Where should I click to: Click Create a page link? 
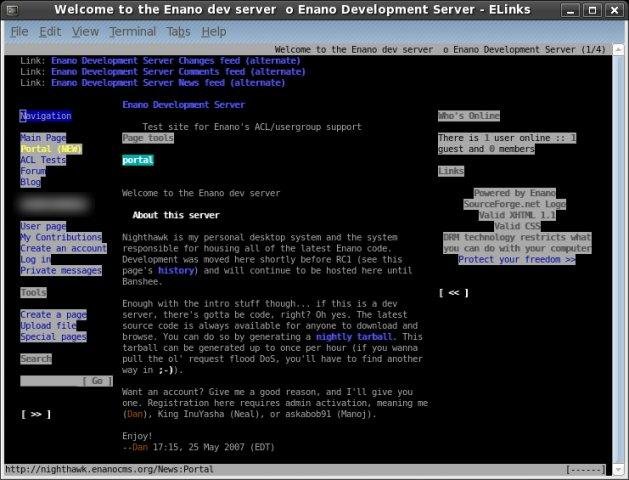[x=53, y=315]
